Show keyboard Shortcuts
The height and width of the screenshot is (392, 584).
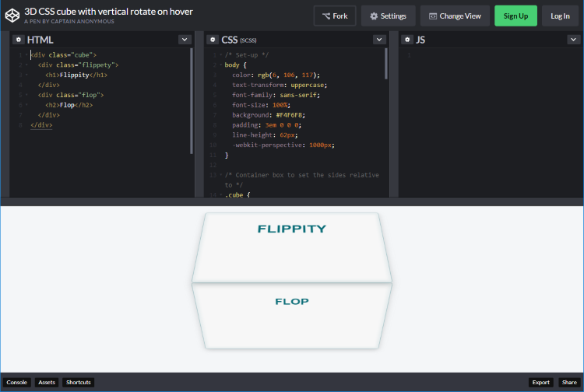(x=78, y=382)
